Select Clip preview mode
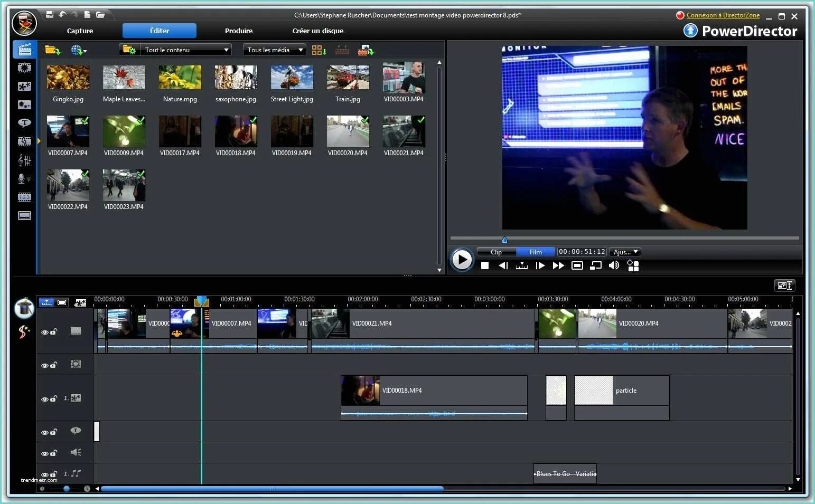This screenshot has width=815, height=504. pos(496,252)
